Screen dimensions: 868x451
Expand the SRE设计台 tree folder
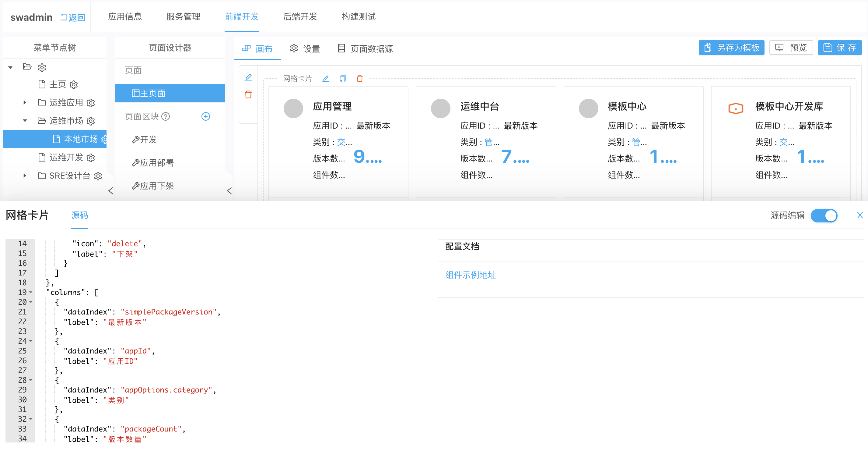pos(25,176)
